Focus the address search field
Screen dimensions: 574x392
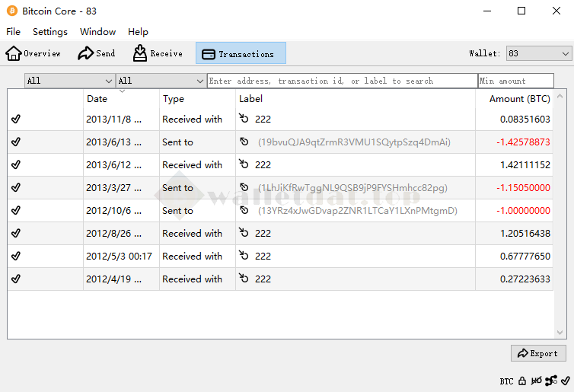point(342,81)
